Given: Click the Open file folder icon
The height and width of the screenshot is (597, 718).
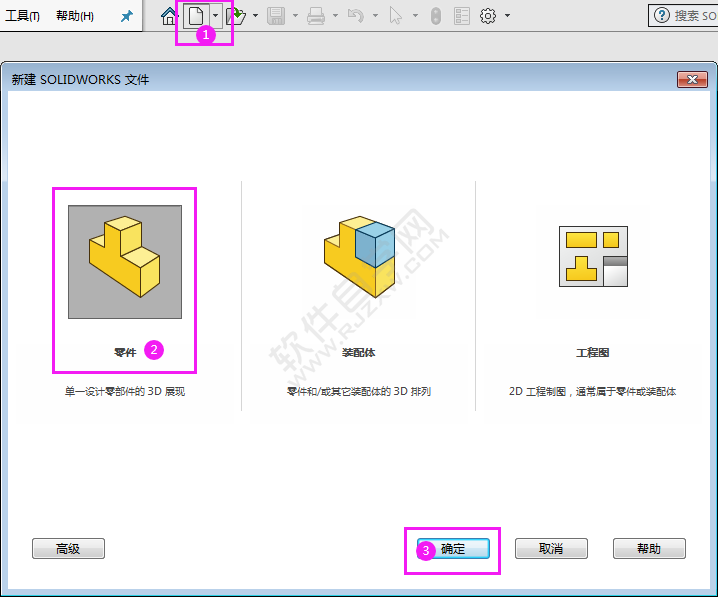Looking at the screenshot, I should click(236, 16).
